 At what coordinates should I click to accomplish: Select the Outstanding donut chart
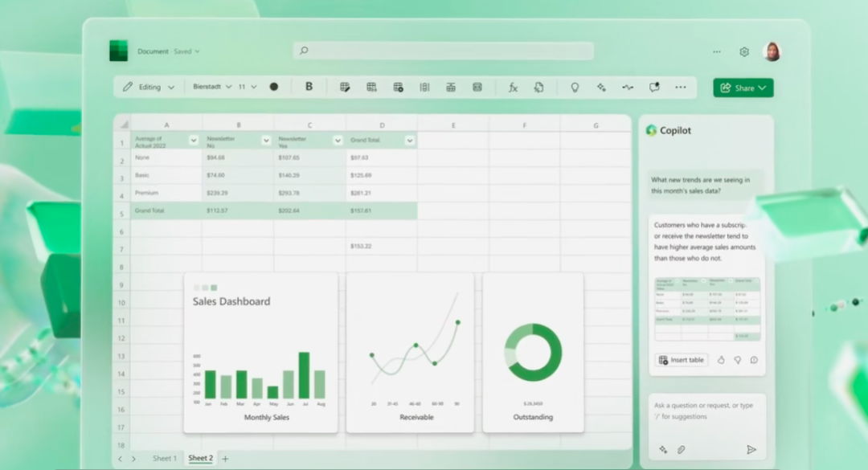pyautogui.click(x=533, y=353)
